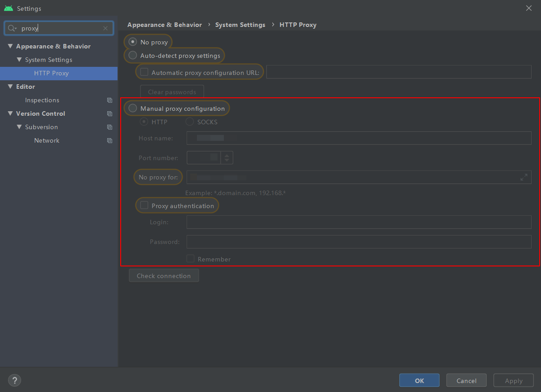Clear the proxy search text
541x392 pixels.
[x=105, y=28]
